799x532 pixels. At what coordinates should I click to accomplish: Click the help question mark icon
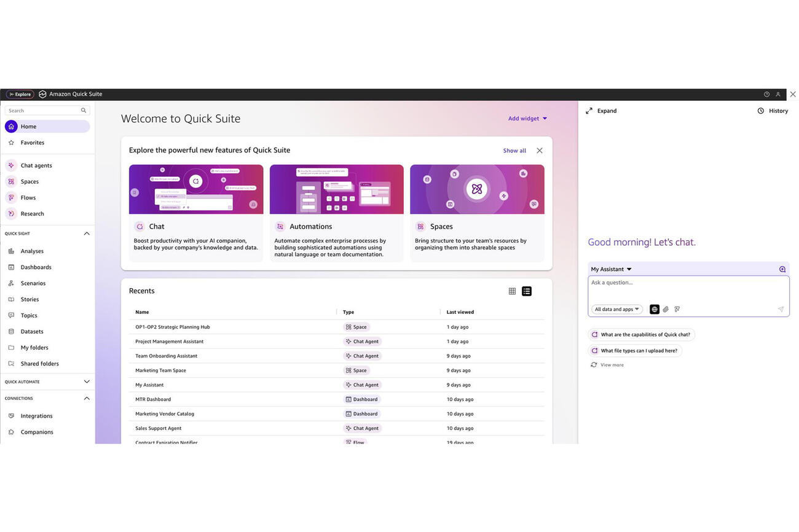(766, 95)
